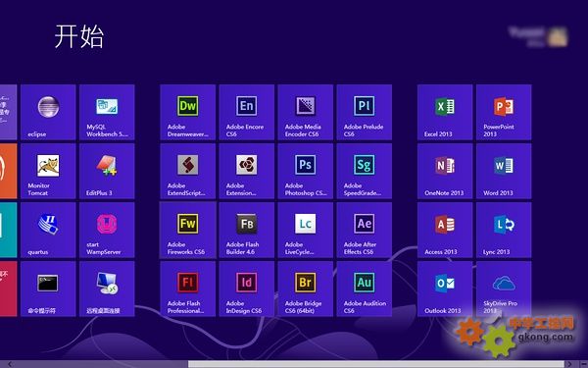The width and height of the screenshot is (588, 368).
Task: Open Adobe Flash Builder 4.6
Action: [246, 230]
